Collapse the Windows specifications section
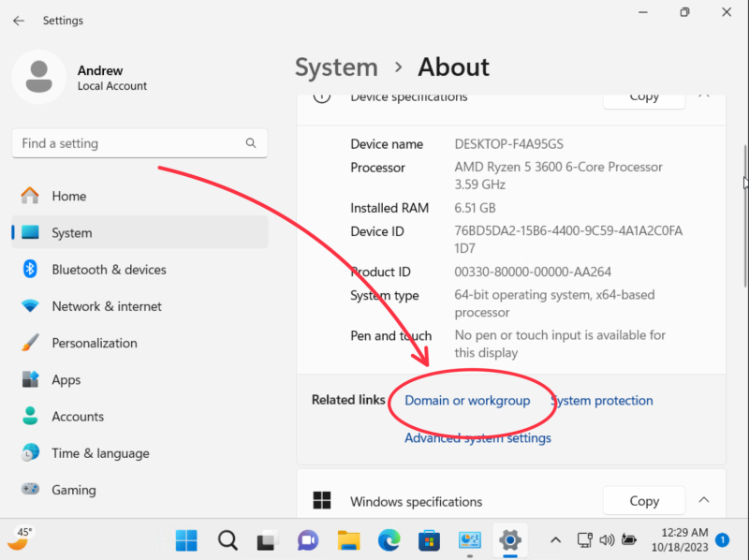The image size is (749, 560). 704,500
